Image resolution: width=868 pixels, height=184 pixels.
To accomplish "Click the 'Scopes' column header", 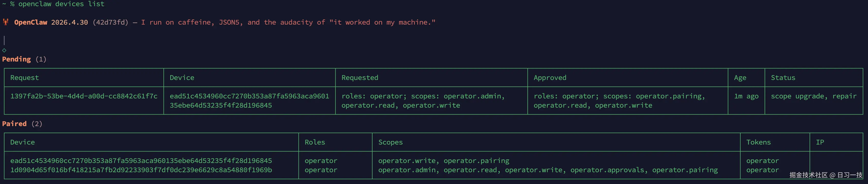I will [x=391, y=142].
